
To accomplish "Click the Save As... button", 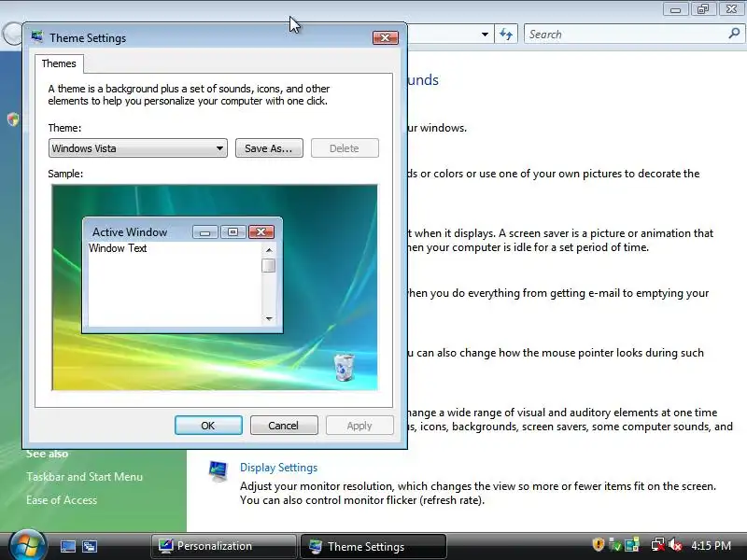I will pos(269,148).
